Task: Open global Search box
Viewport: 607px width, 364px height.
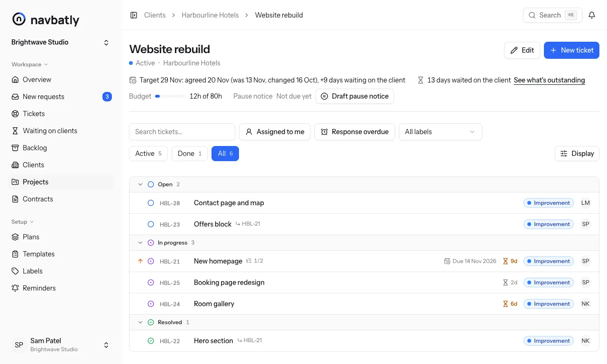Action: click(552, 15)
